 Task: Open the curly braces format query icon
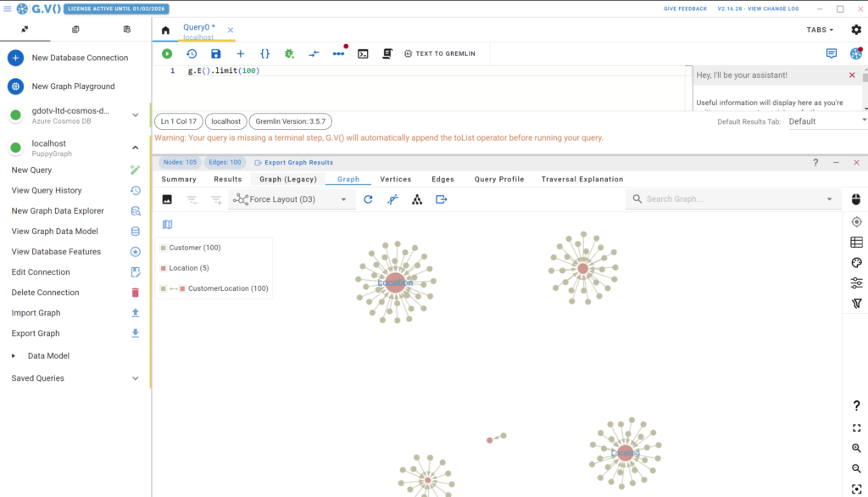264,53
